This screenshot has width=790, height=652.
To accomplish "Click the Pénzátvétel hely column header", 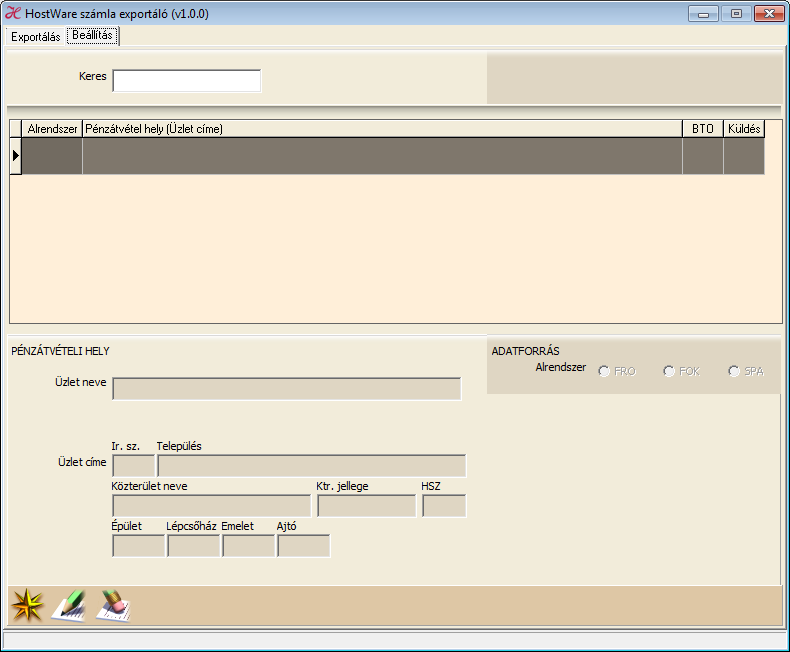I will click(x=382, y=129).
